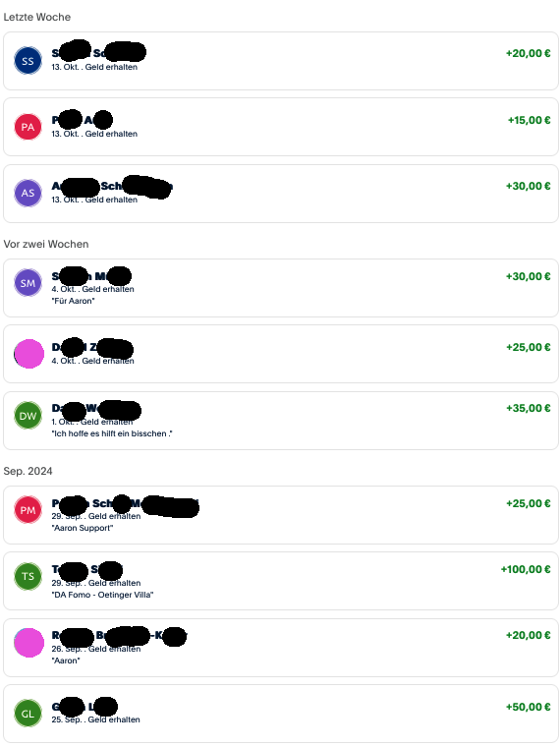The width and height of the screenshot is (560, 747).
Task: Click the "Sep. 2024" section header
Action: click(x=28, y=471)
